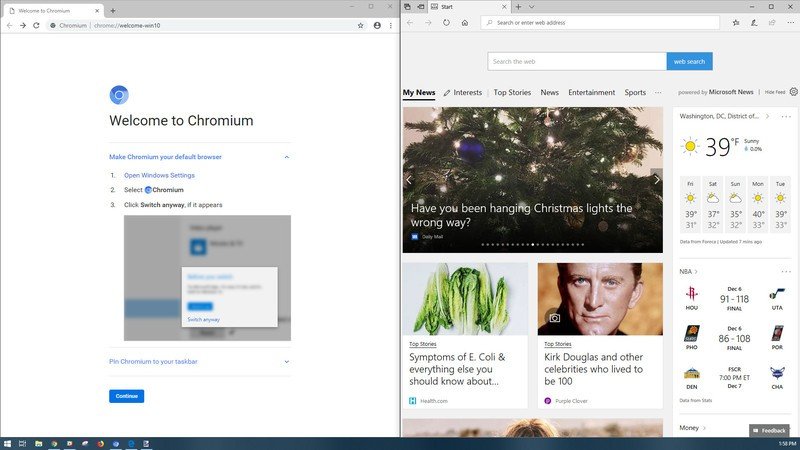
Task: Click the Search the web input box
Action: pos(577,61)
